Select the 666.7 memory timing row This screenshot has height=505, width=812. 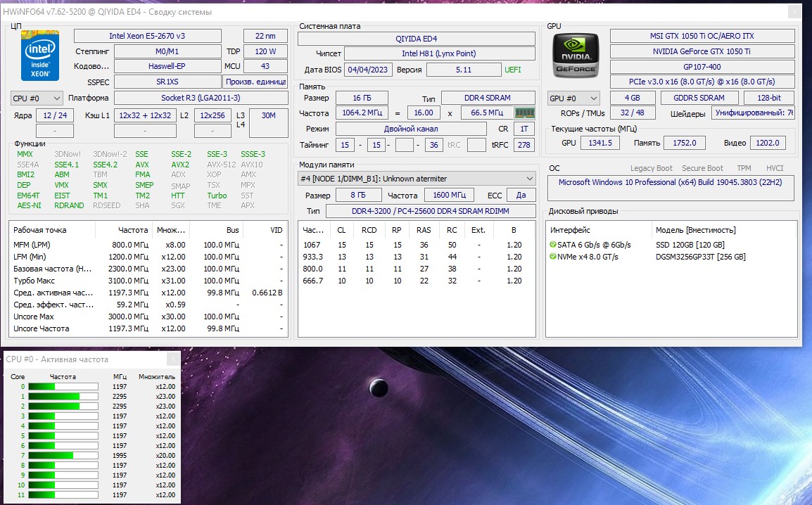pyautogui.click(x=417, y=281)
